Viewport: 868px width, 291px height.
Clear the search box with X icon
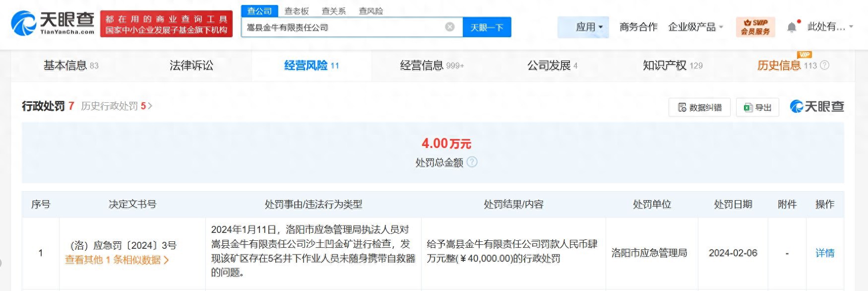point(450,27)
